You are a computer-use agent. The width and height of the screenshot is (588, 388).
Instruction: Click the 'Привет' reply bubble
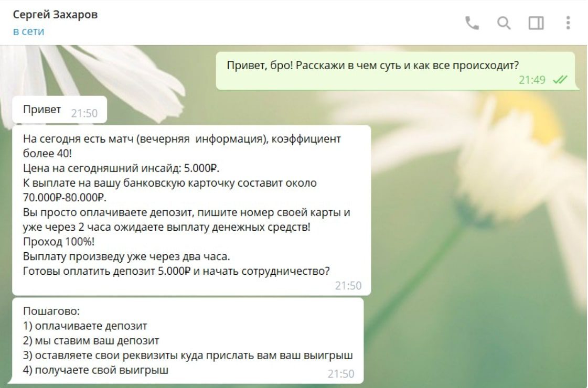[41, 110]
